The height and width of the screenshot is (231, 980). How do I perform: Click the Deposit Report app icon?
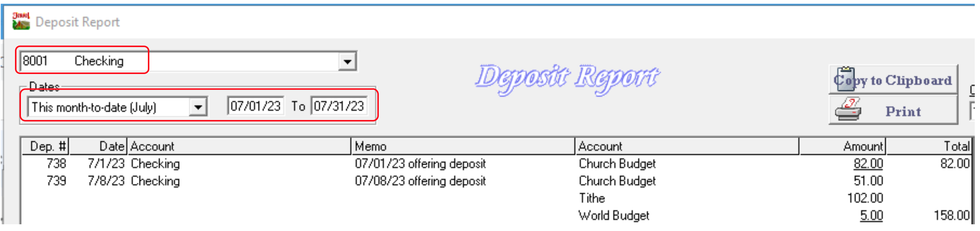coord(21,21)
